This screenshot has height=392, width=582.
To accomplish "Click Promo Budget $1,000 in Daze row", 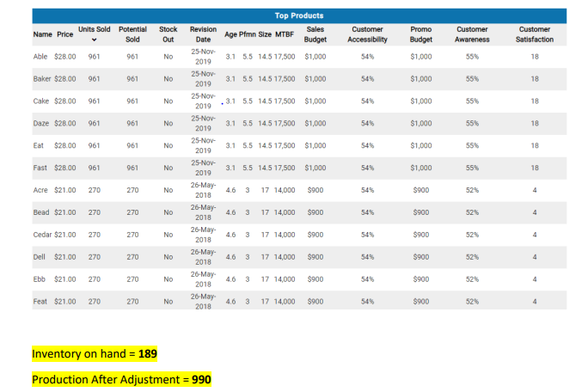I will (421, 124).
